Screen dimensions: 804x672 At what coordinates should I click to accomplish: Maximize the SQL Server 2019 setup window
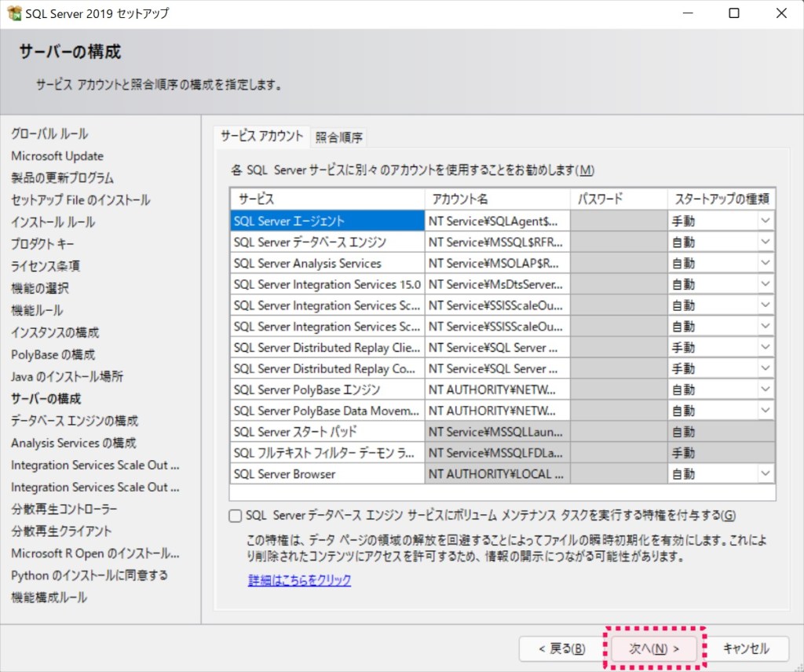point(734,13)
